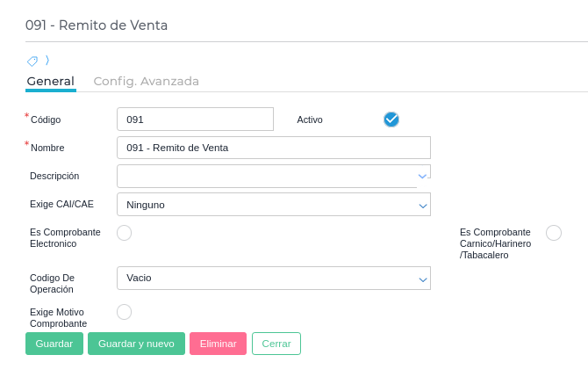Click inside the Descripción text area
Image resolution: width=588 pixels, height=384 pixels.
click(x=263, y=176)
